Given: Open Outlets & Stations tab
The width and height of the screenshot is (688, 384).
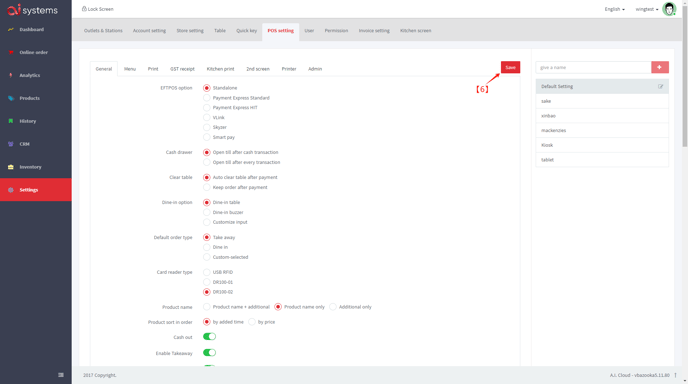Looking at the screenshot, I should tap(103, 31).
